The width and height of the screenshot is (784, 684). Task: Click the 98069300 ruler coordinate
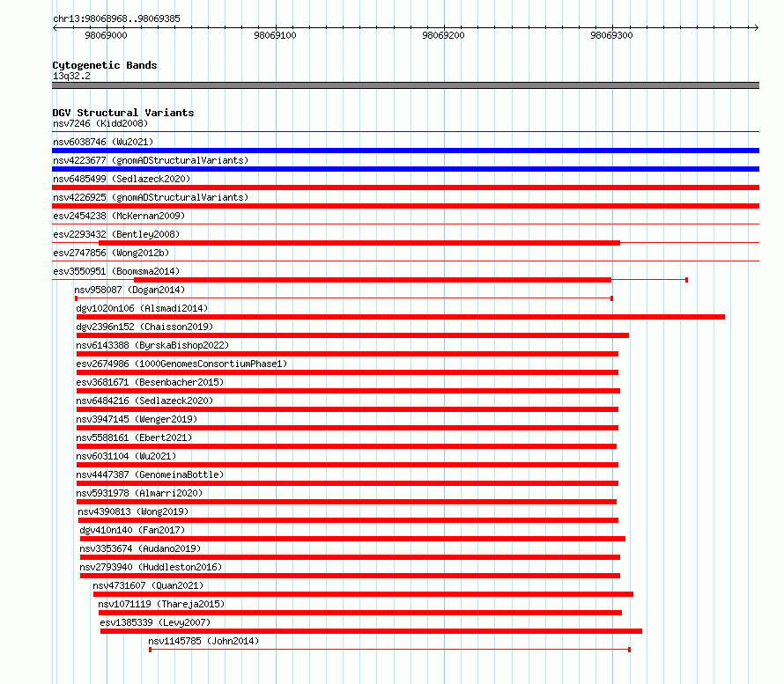click(611, 35)
